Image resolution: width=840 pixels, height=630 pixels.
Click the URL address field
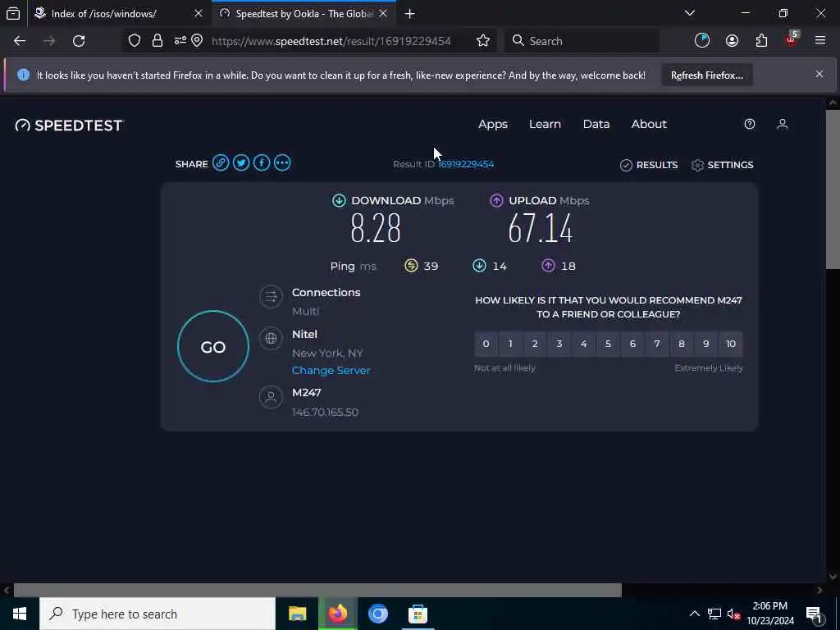(x=331, y=41)
